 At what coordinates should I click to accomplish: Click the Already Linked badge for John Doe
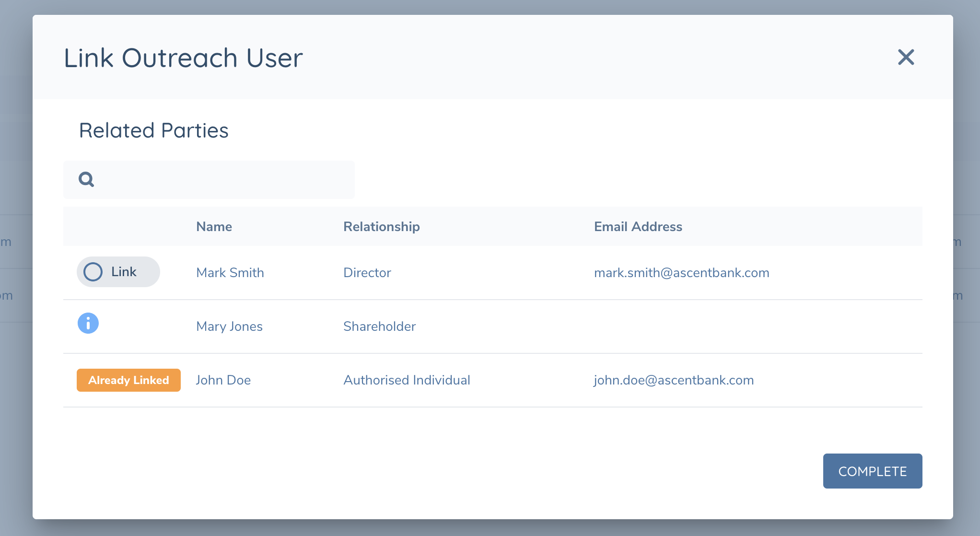point(128,380)
